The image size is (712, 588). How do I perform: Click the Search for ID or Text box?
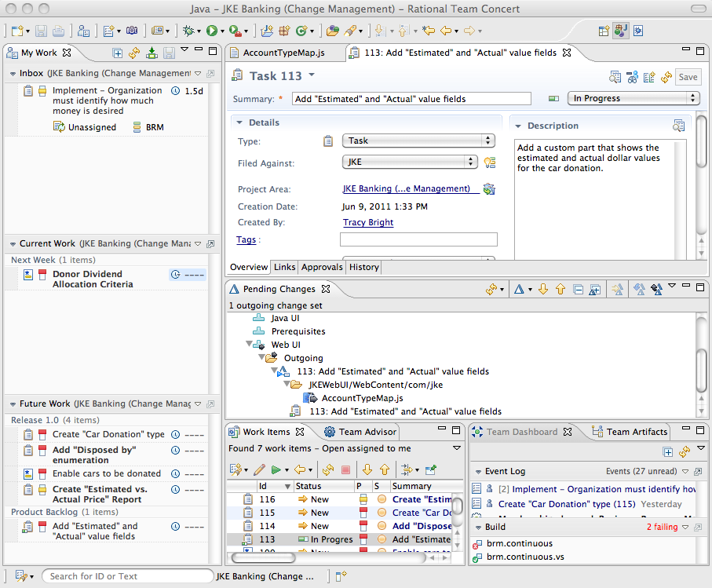(x=128, y=576)
